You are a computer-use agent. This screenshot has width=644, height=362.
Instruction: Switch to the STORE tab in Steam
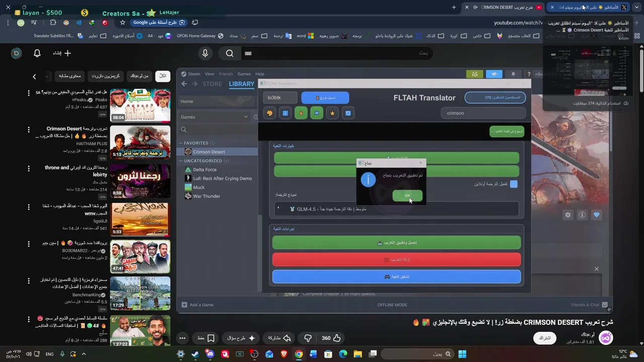(x=212, y=84)
